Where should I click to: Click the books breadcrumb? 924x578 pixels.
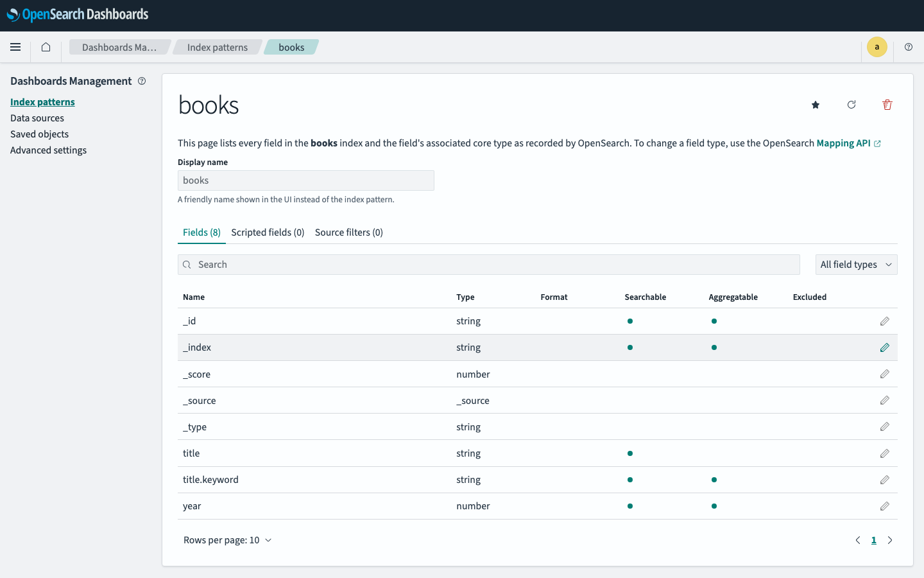(x=291, y=47)
